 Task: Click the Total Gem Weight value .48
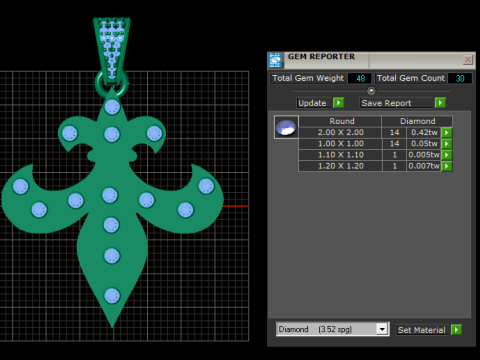point(360,79)
